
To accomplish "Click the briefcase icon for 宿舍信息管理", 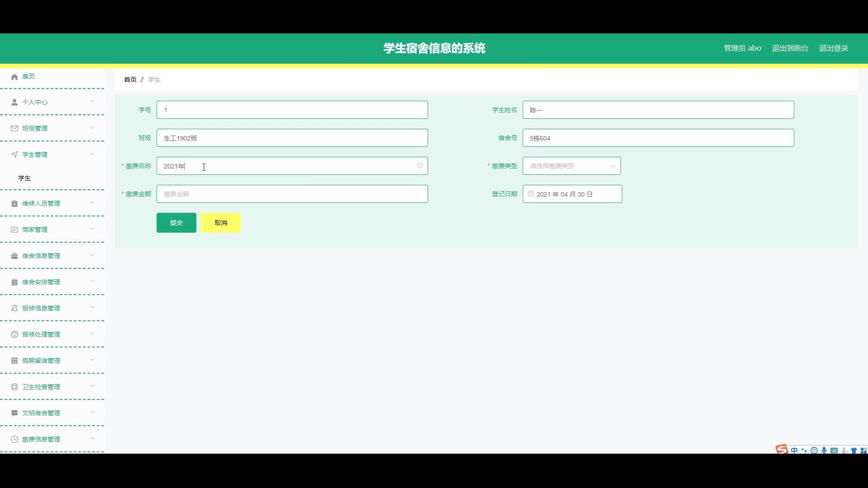I will coord(14,256).
